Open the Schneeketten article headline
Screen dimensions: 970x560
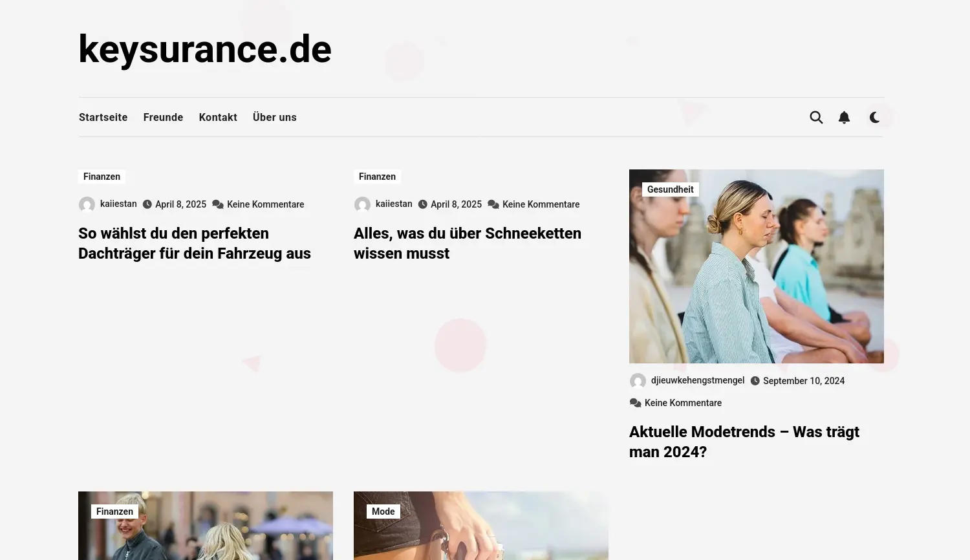point(468,243)
